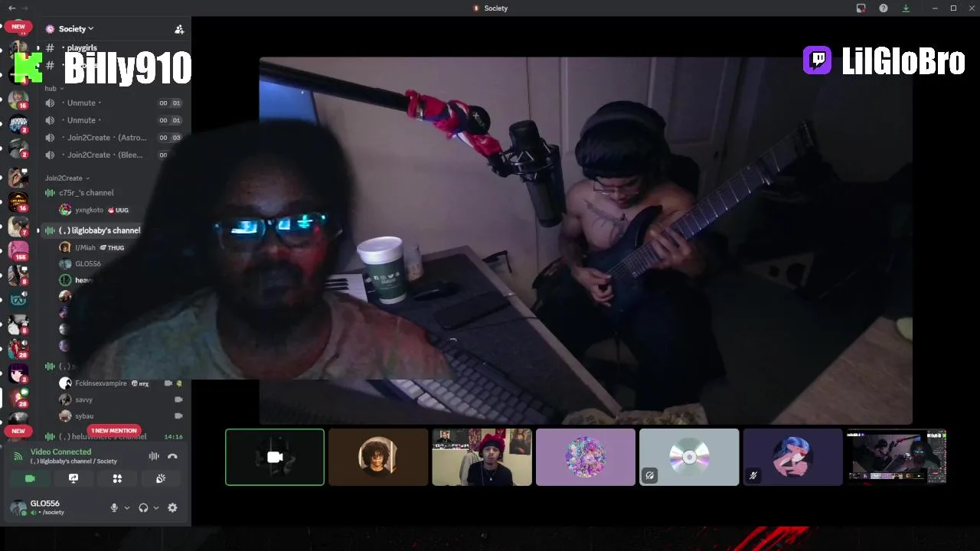The width and height of the screenshot is (980, 551).
Task: Jump to the bottom NEW server indicator
Action: (x=18, y=431)
